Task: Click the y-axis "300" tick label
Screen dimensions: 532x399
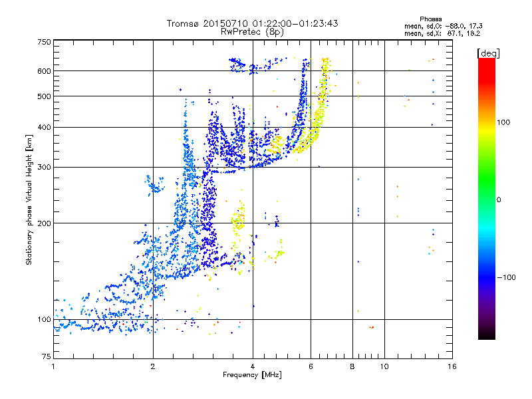Action: click(x=45, y=167)
